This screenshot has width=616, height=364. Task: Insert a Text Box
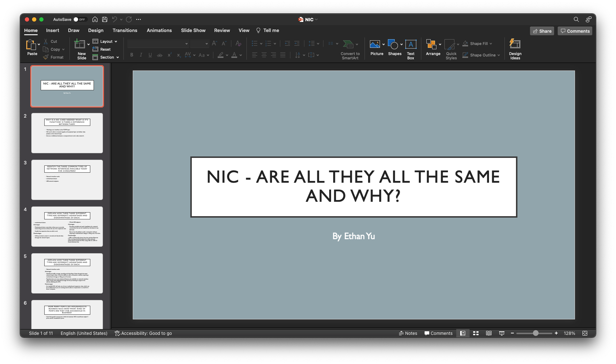click(411, 49)
